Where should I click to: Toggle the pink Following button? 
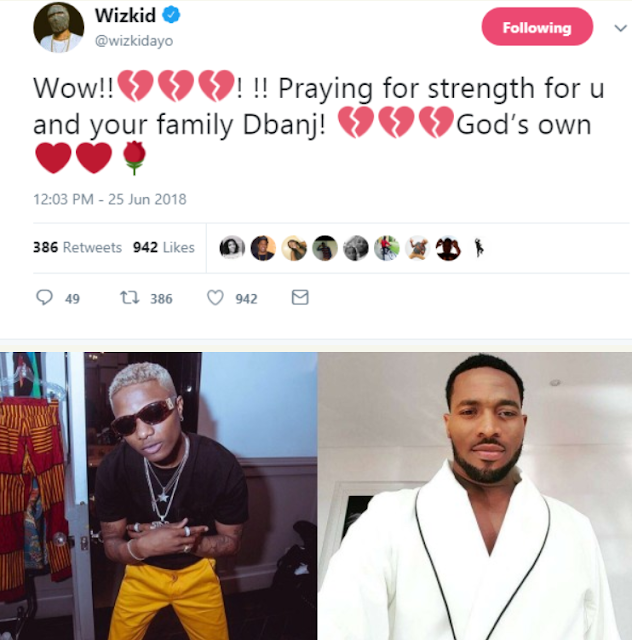(537, 27)
